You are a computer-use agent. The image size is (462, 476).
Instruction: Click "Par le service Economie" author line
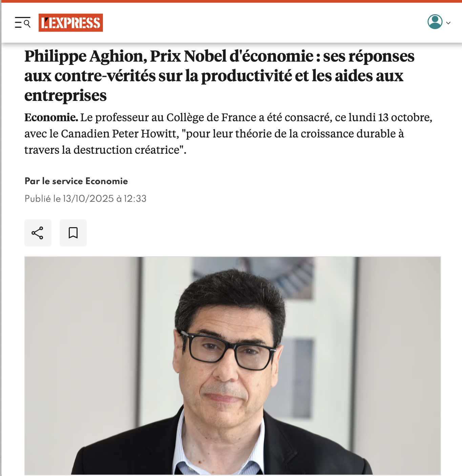pos(76,181)
